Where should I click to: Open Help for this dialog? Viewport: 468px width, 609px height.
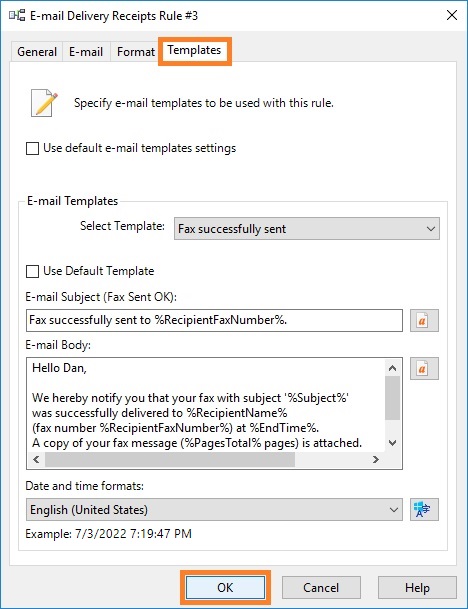pos(417,588)
